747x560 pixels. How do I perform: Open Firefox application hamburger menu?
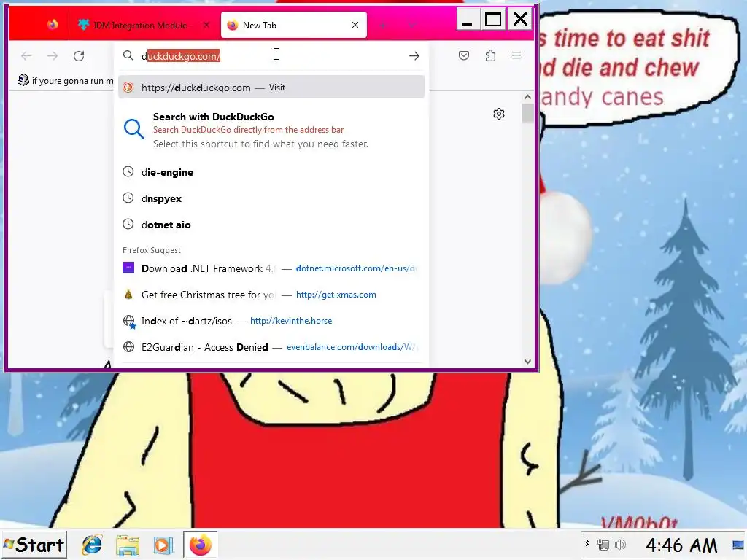[x=516, y=55]
